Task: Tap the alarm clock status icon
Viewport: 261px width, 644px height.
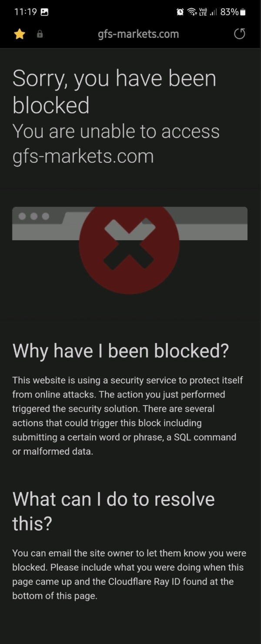Action: (180, 12)
